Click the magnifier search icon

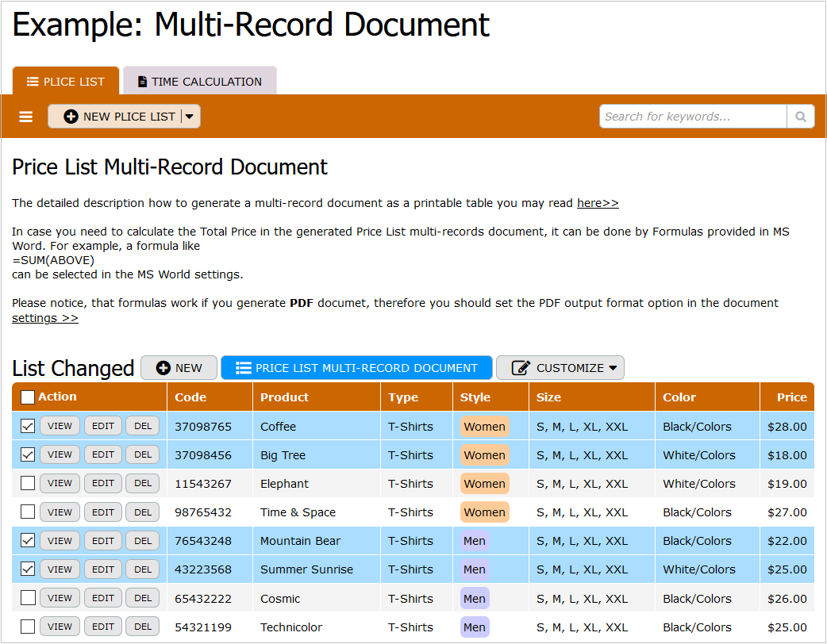pyautogui.click(x=801, y=117)
